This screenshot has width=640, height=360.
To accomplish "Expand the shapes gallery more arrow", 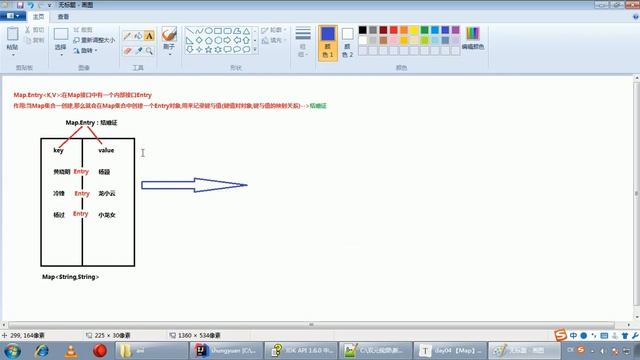I will (x=255, y=50).
